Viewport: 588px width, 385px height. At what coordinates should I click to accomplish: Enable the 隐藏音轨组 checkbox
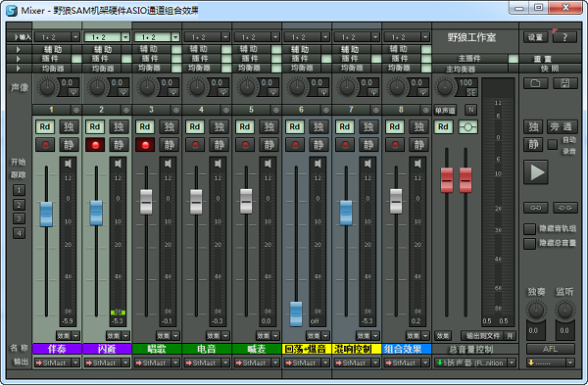coord(529,228)
